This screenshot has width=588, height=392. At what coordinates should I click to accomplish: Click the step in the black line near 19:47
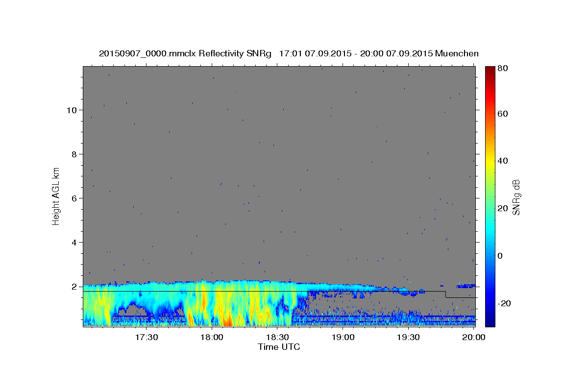pos(445,294)
